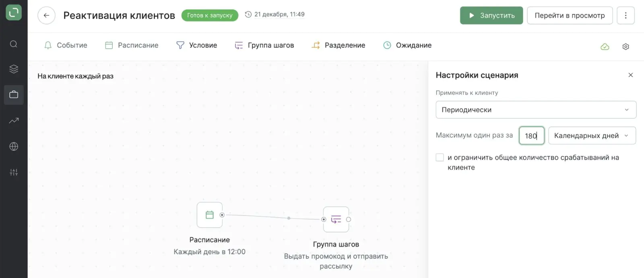This screenshot has width=644, height=278.
Task: Open the Периодически dropdown
Action: 536,110
